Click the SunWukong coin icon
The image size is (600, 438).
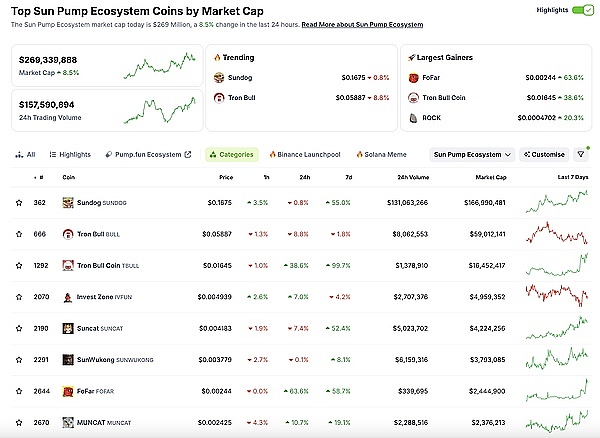[68, 360]
